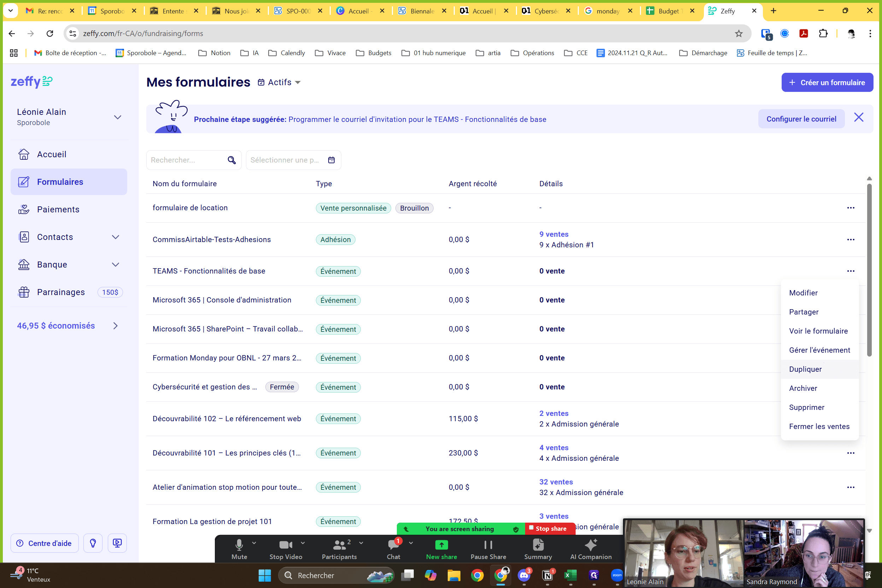This screenshot has height=588, width=882.
Task: Click the Rechercher form search field
Action: tap(194, 160)
